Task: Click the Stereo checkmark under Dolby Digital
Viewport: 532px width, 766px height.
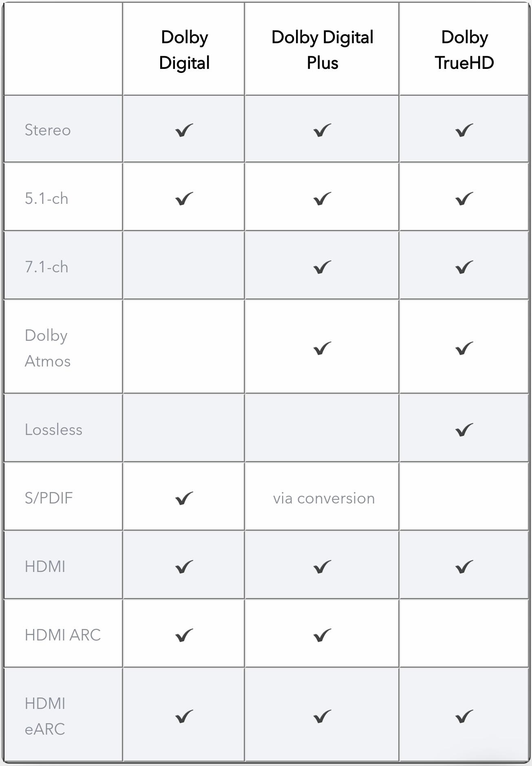Action: (x=184, y=130)
